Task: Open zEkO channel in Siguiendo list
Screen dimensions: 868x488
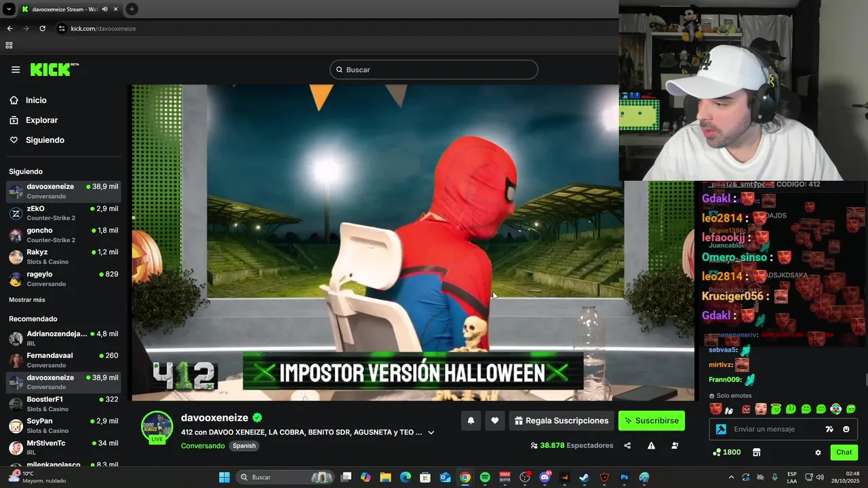Action: pos(63,213)
